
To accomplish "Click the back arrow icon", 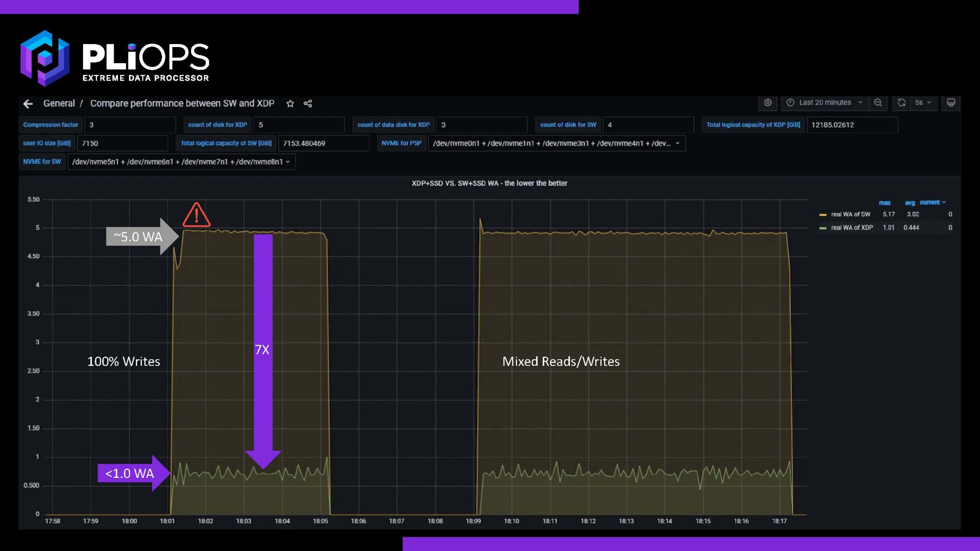I will coord(28,104).
